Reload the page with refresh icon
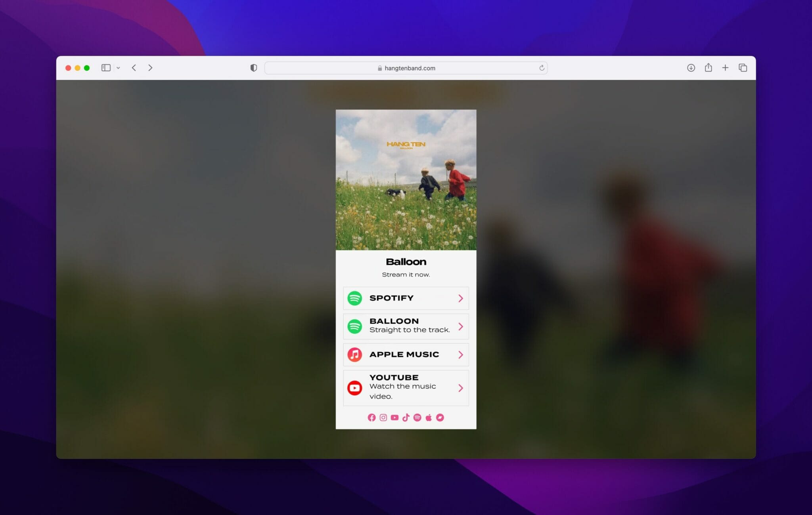Viewport: 812px width, 515px height. 542,68
